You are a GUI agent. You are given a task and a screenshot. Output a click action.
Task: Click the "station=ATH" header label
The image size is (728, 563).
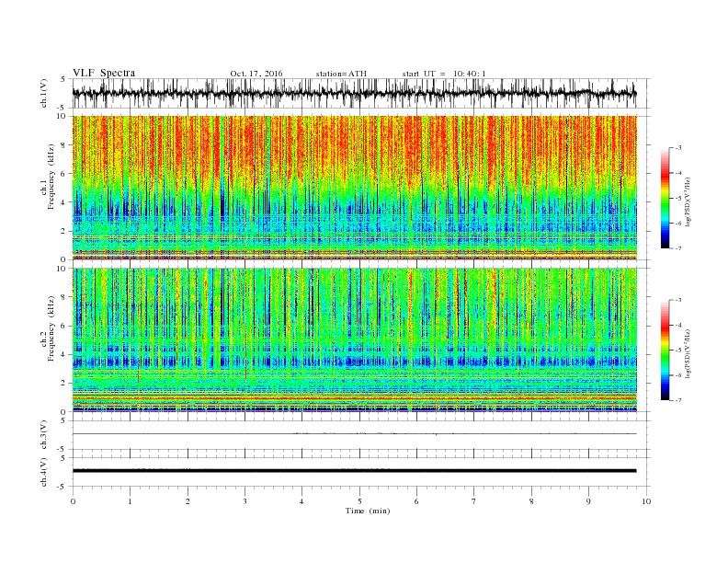point(341,74)
